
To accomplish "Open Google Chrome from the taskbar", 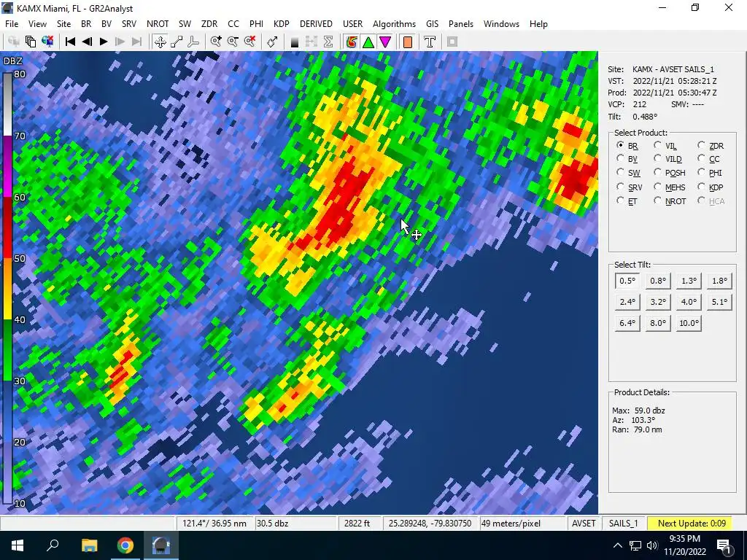I will click(x=125, y=545).
